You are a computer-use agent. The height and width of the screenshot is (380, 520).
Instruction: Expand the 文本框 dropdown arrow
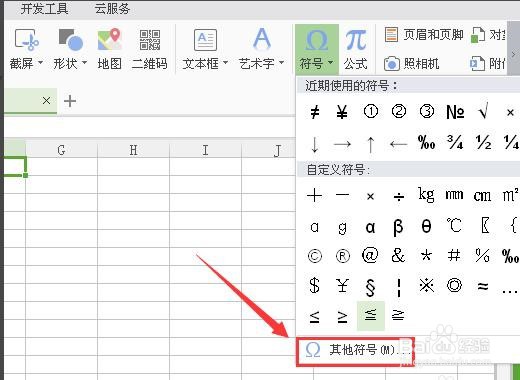point(225,63)
